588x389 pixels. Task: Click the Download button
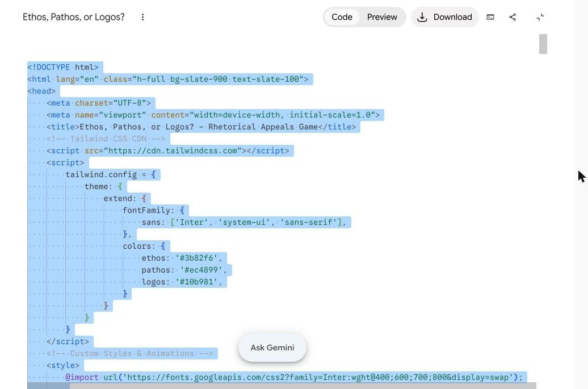pos(445,17)
